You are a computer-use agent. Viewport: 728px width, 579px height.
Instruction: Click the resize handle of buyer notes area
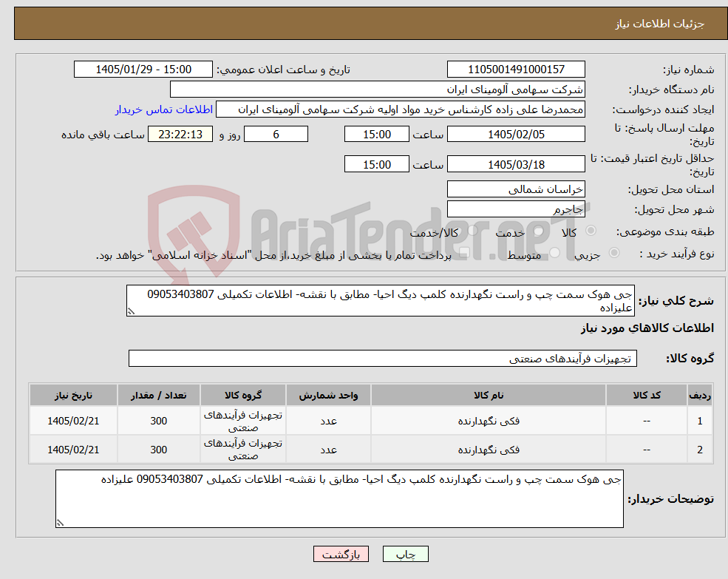click(x=60, y=523)
